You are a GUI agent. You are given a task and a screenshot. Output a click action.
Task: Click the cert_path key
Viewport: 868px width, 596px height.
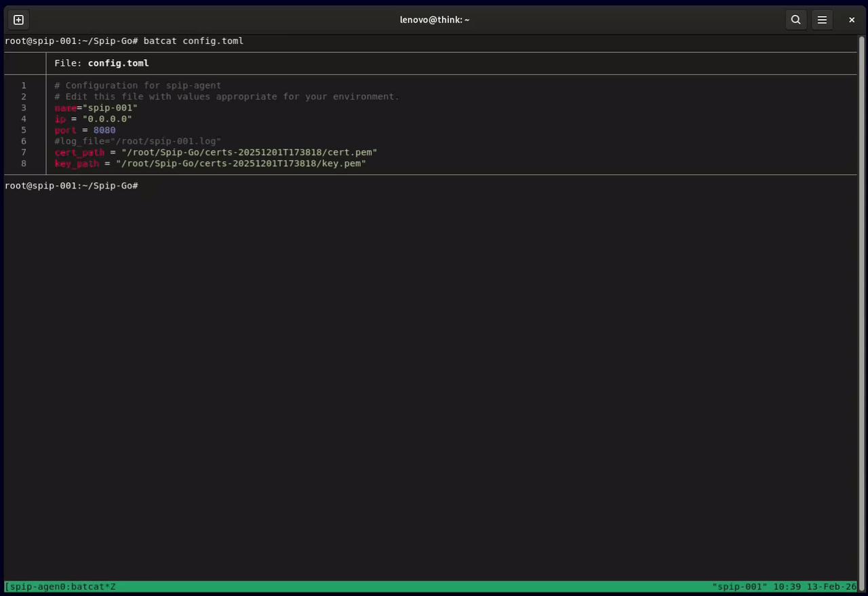(x=79, y=153)
